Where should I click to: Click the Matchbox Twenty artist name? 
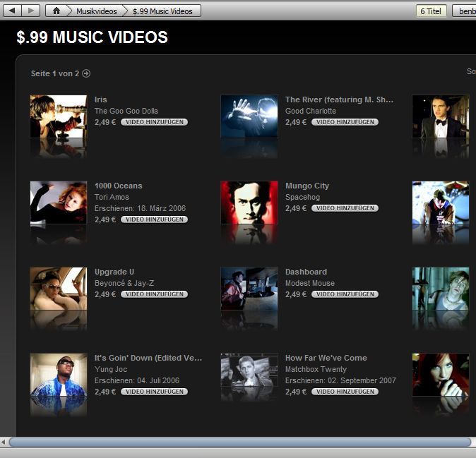pyautogui.click(x=316, y=369)
